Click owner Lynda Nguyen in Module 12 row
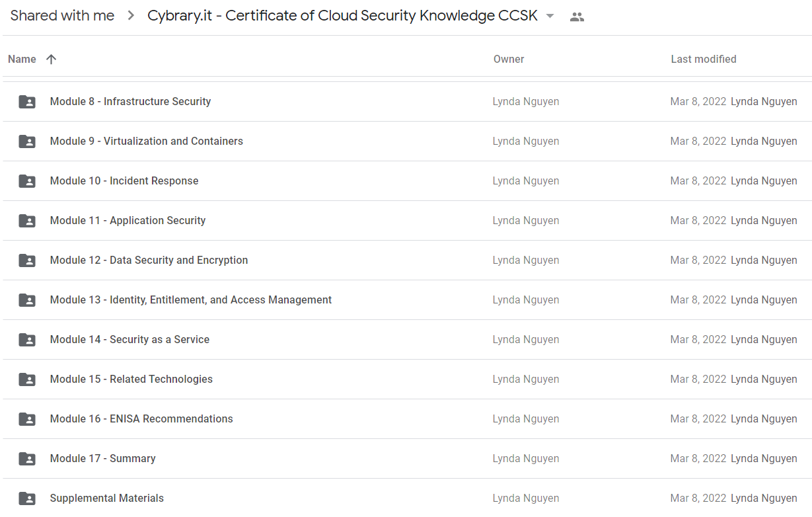The image size is (812, 517). 526,260
